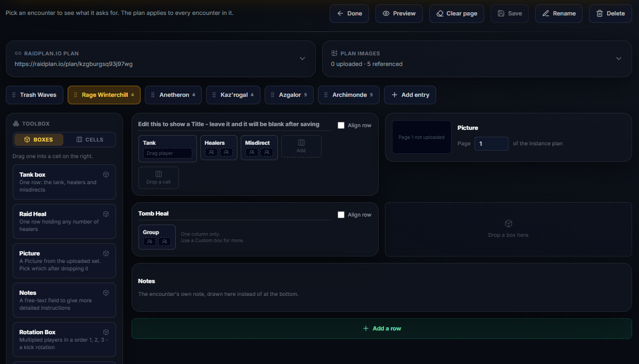Viewport: 639px width, 364px height.
Task: Click the first Misdirect player slot icon
Action: (x=252, y=152)
